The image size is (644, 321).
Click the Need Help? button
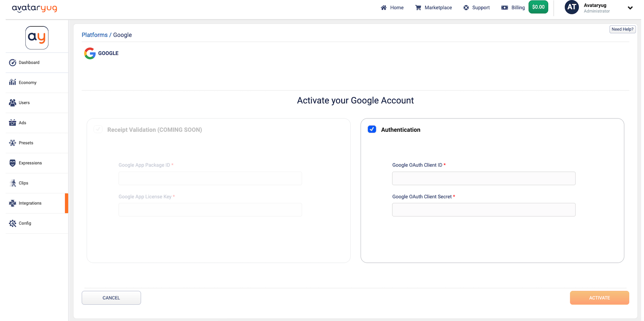pos(622,29)
